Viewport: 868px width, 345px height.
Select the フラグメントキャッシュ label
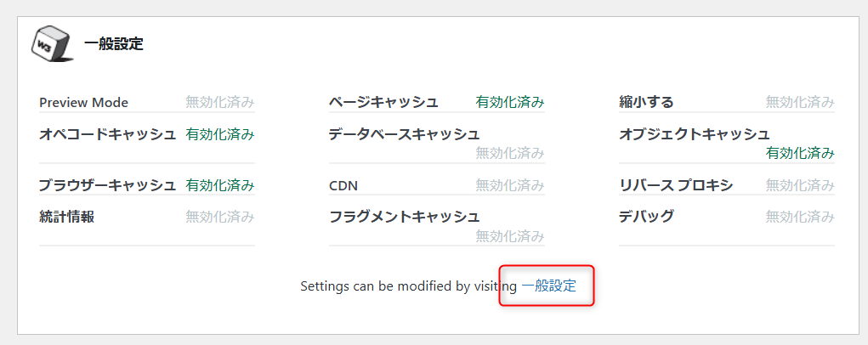404,217
